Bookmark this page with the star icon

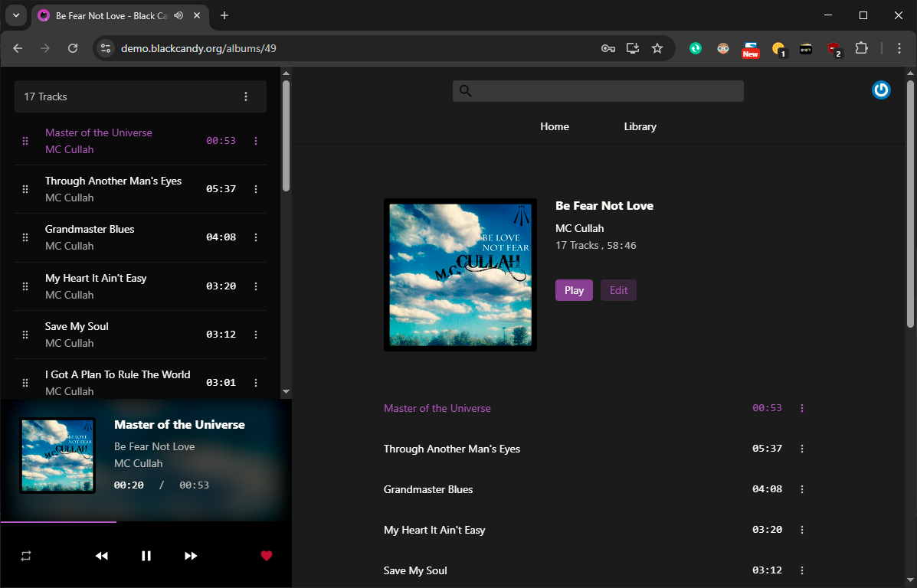pos(657,48)
